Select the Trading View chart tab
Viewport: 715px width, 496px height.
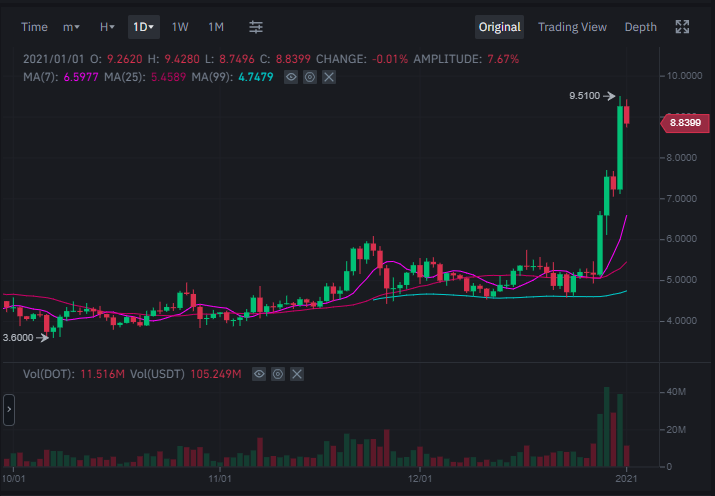tap(572, 27)
